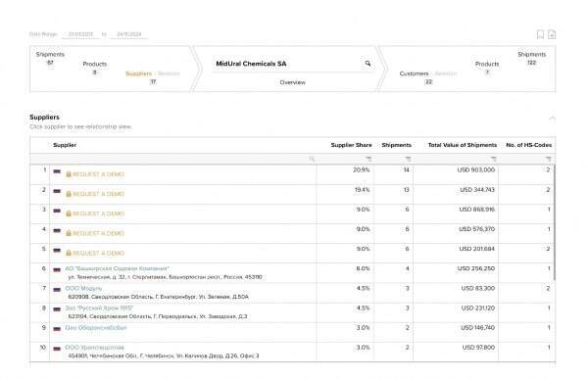Viewport: 588px width, 379px height.
Task: Open supplier link in row 9
Action: click(x=96, y=328)
